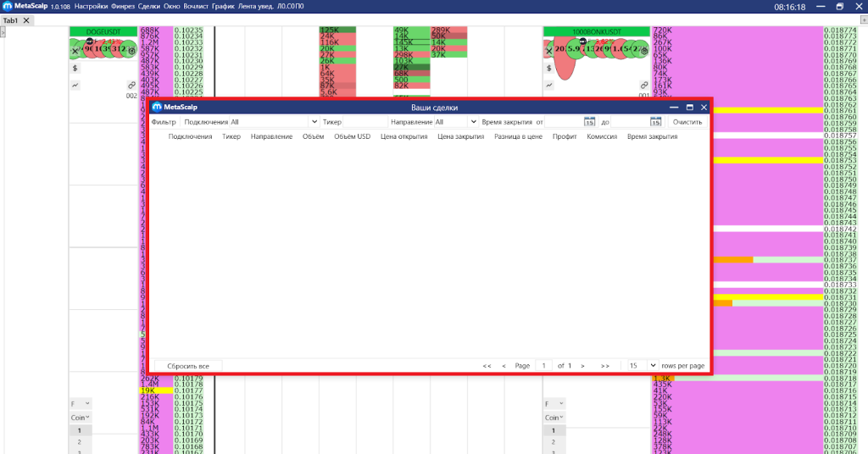868x454 pixels.
Task: Maximize the Ваши сделки window
Action: tap(690, 108)
